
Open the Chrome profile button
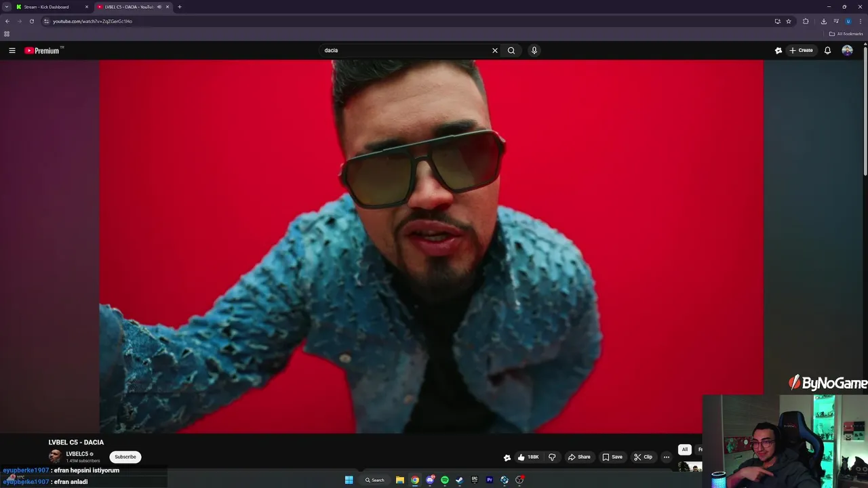pyautogui.click(x=848, y=21)
